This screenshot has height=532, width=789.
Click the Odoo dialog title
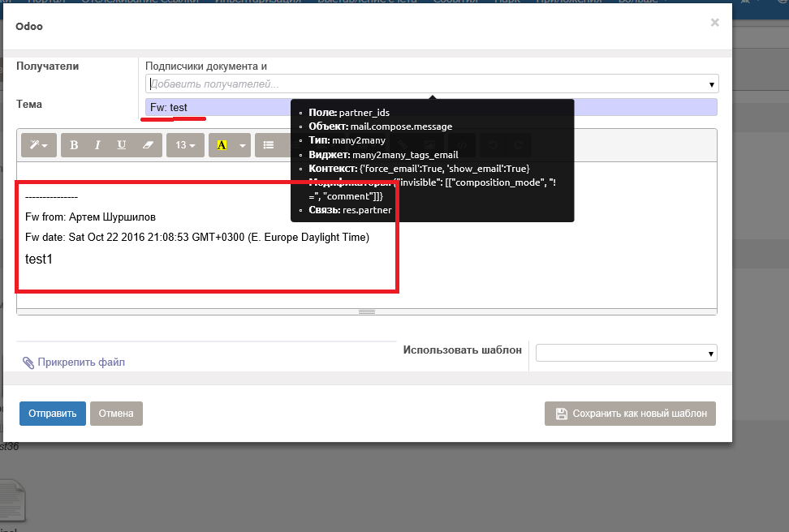29,26
